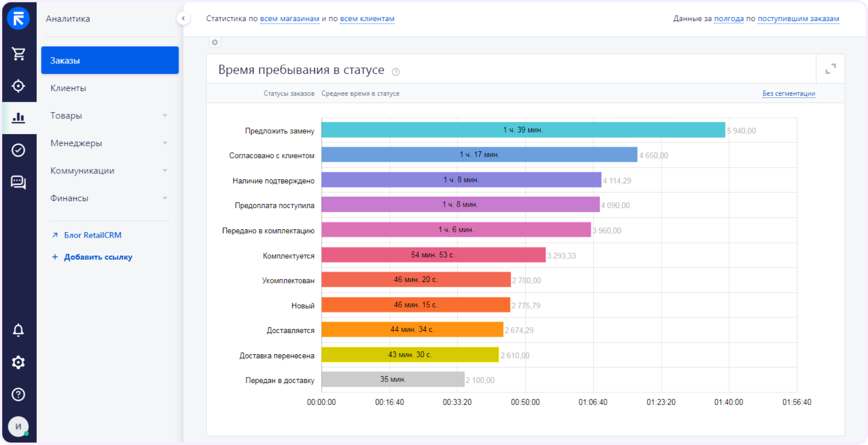Click the Доставка перенесена yellow bar

[410, 355]
